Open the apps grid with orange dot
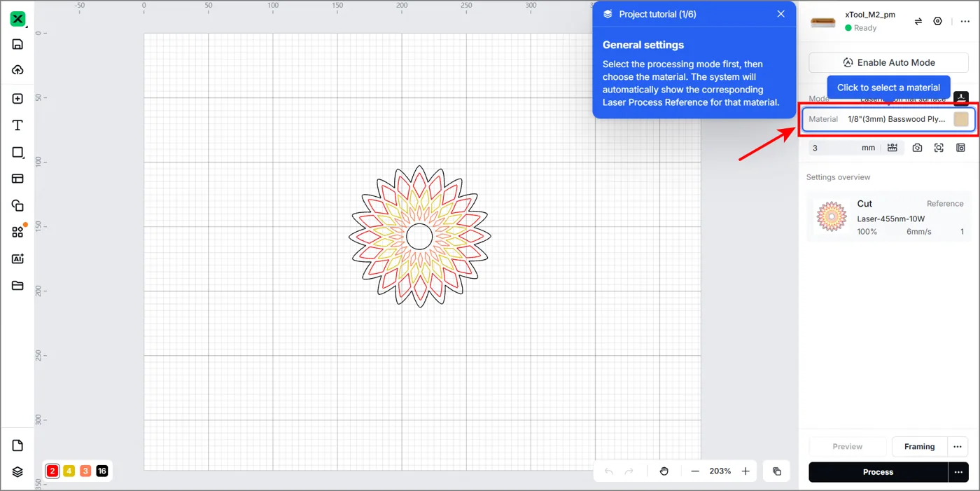 point(17,232)
